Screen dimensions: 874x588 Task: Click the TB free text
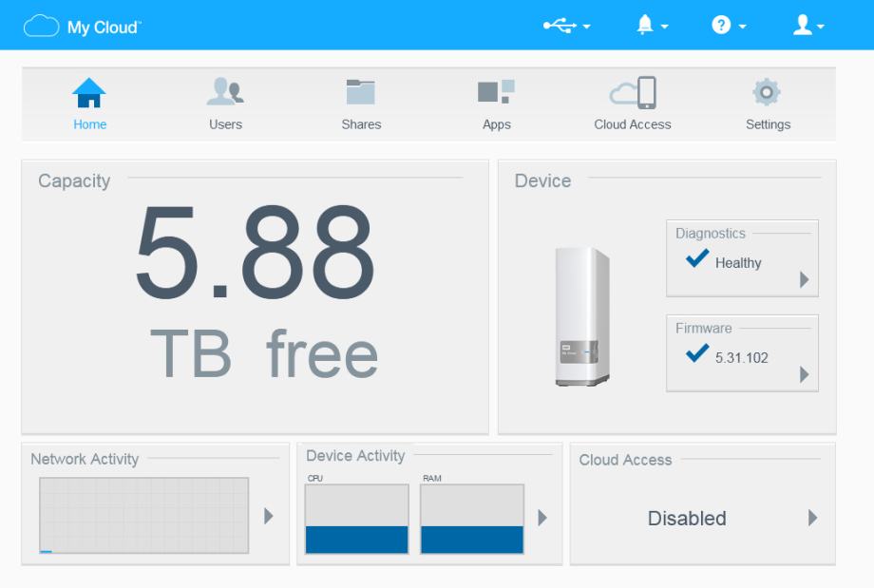pos(264,353)
